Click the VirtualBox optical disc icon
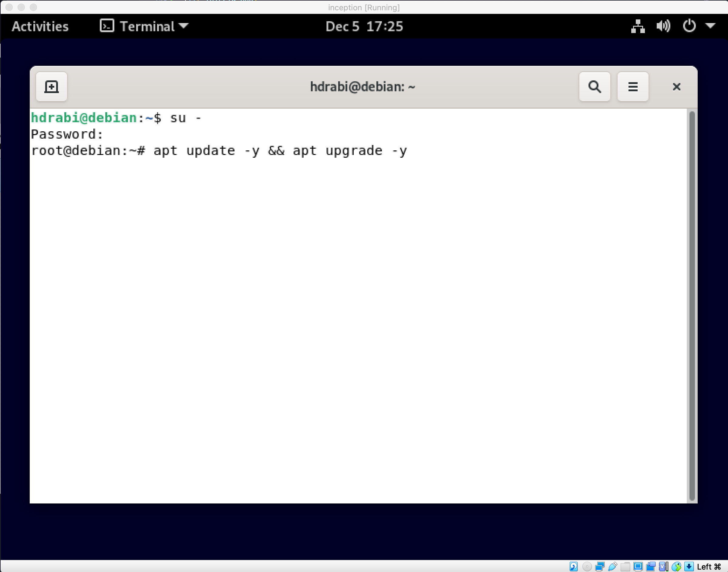Screen dimensions: 728x572 pos(587,566)
